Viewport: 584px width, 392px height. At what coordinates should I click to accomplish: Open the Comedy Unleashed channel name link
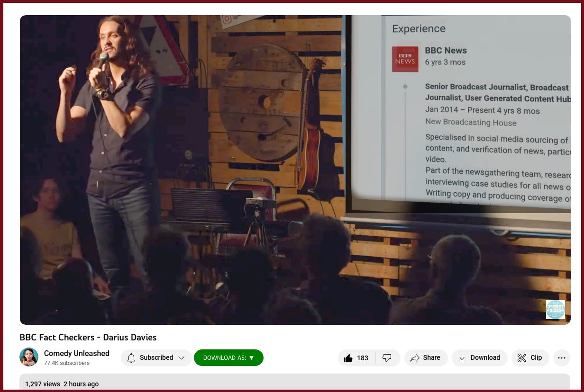77,353
